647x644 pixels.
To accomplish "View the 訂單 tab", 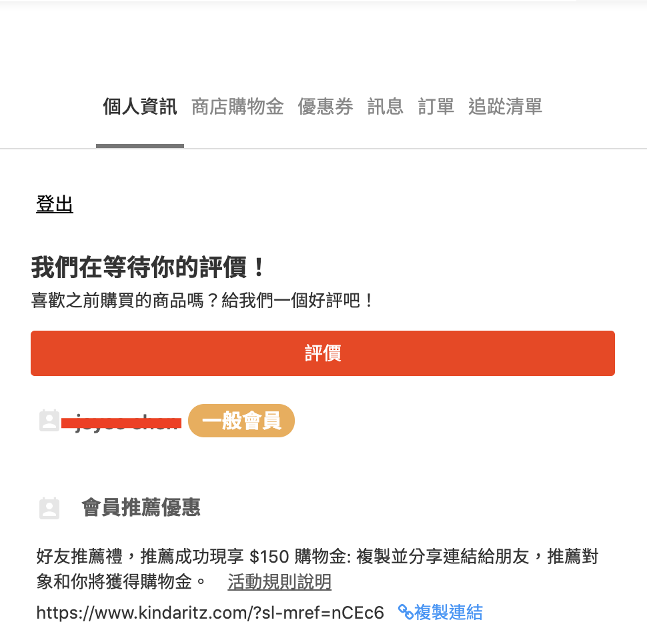I will click(436, 107).
